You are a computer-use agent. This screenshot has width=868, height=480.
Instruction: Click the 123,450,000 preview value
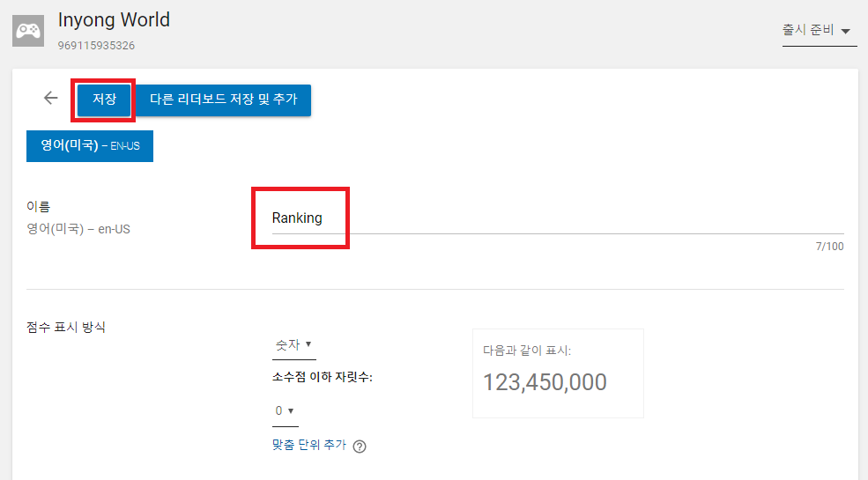[x=545, y=382]
